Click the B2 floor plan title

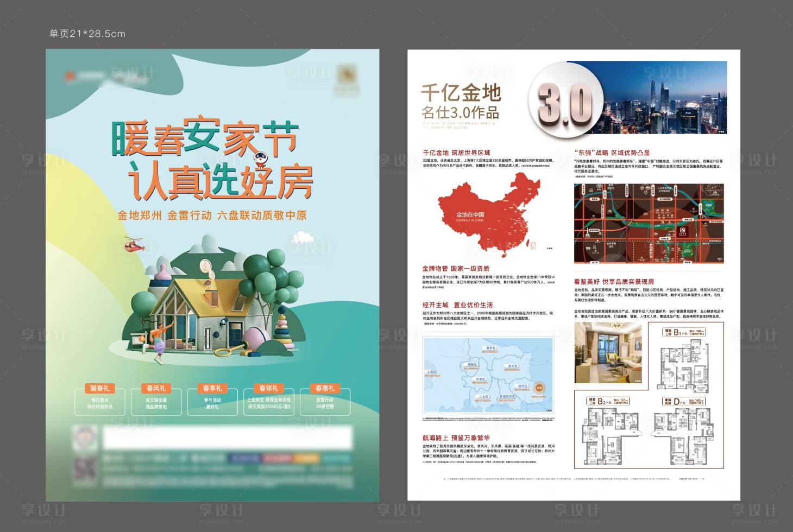pyautogui.click(x=608, y=401)
